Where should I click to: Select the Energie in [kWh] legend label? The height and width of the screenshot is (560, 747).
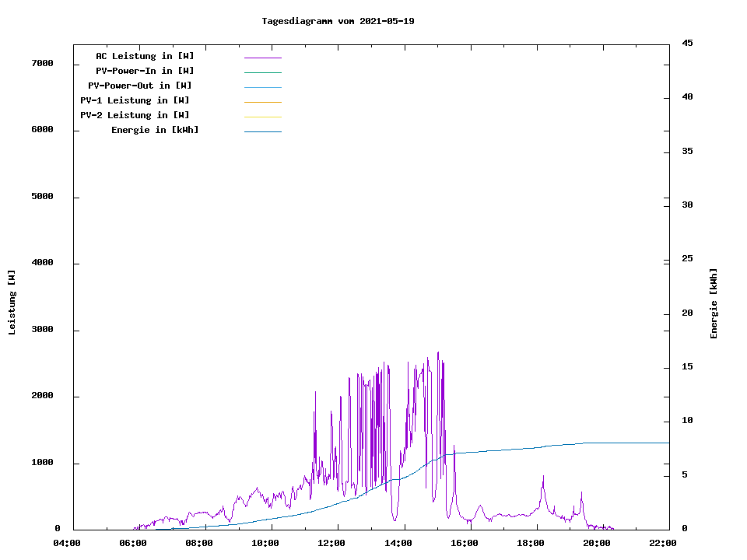(155, 130)
